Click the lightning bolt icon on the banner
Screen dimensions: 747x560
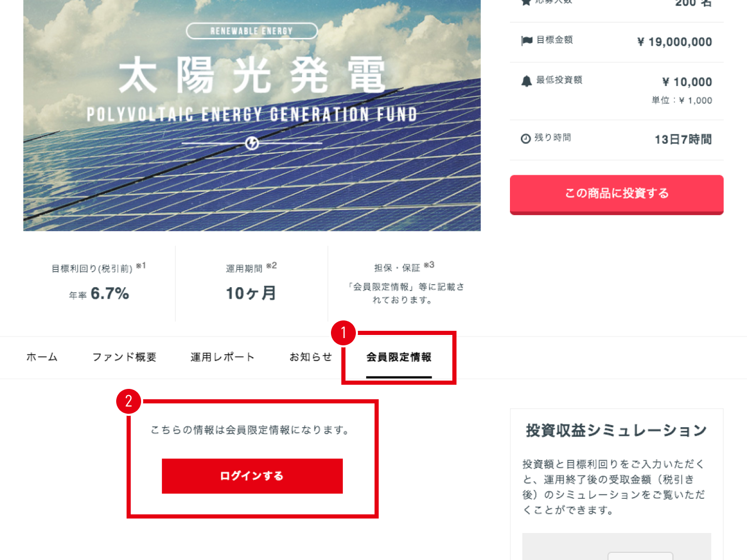click(252, 143)
